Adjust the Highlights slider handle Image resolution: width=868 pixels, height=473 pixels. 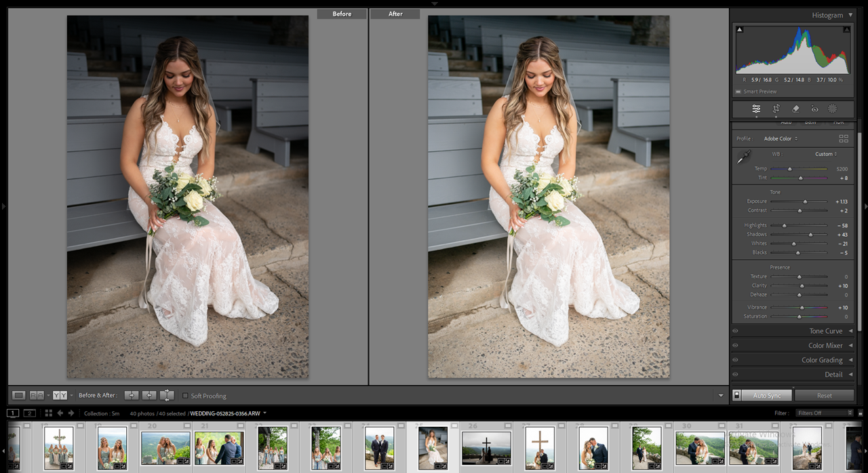pos(785,225)
